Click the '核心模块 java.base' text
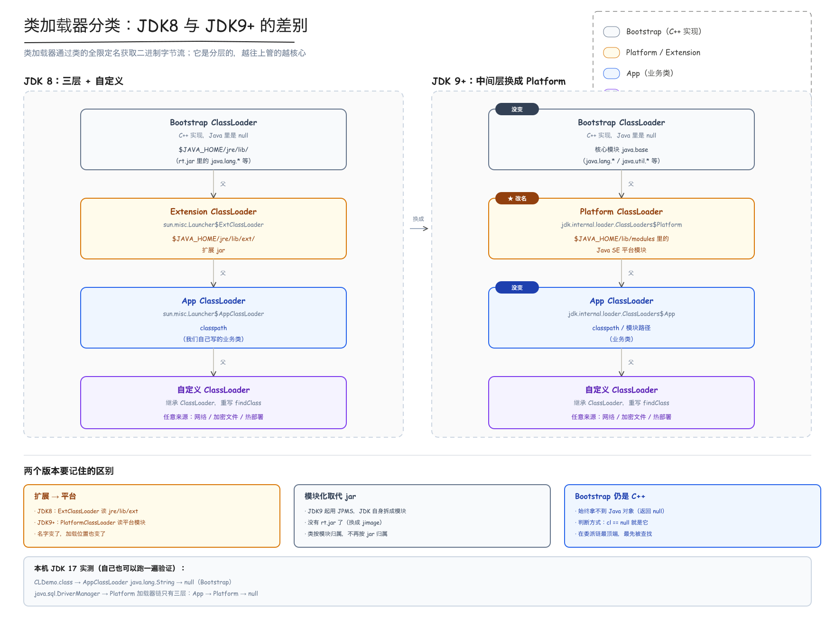835x644 pixels. click(x=622, y=150)
